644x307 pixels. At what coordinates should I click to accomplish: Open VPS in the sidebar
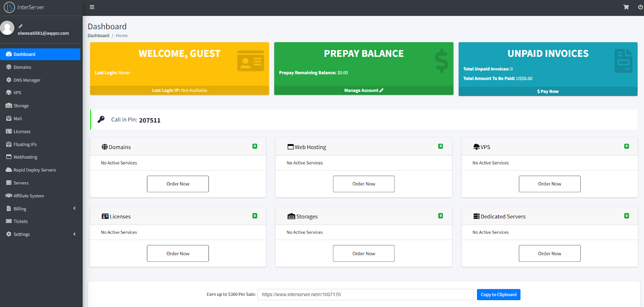pyautogui.click(x=40, y=93)
